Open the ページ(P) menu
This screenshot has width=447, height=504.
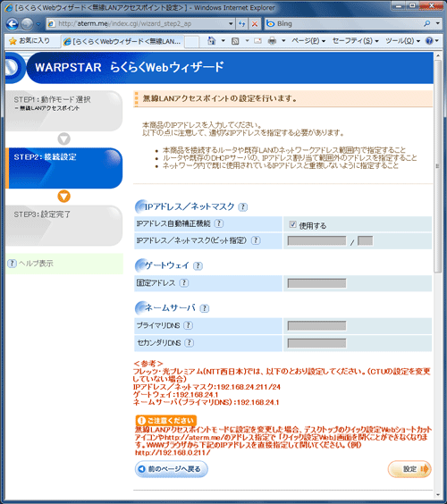(308, 41)
